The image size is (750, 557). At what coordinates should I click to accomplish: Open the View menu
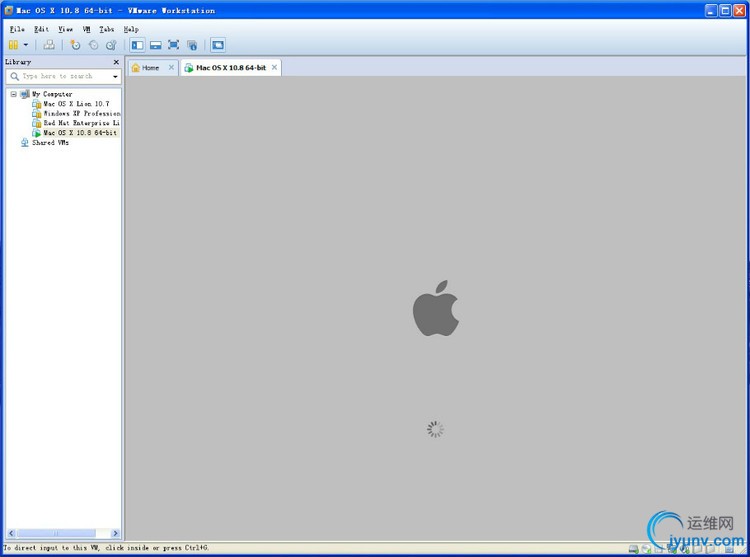pos(66,29)
